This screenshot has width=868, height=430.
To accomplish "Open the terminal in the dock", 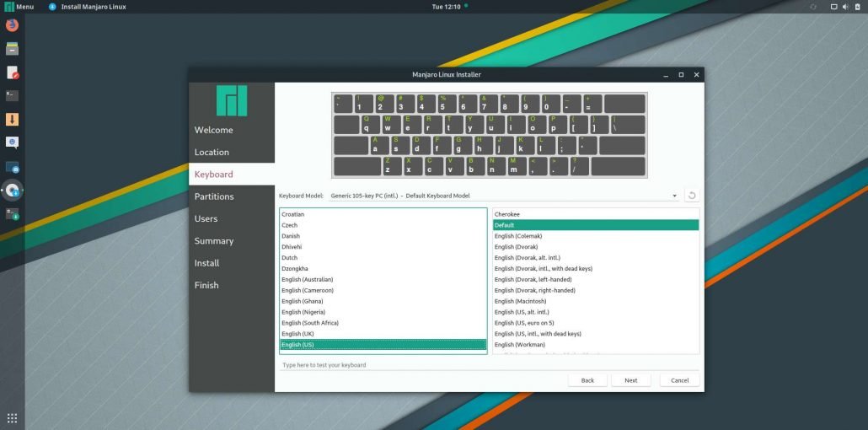I will [x=12, y=95].
